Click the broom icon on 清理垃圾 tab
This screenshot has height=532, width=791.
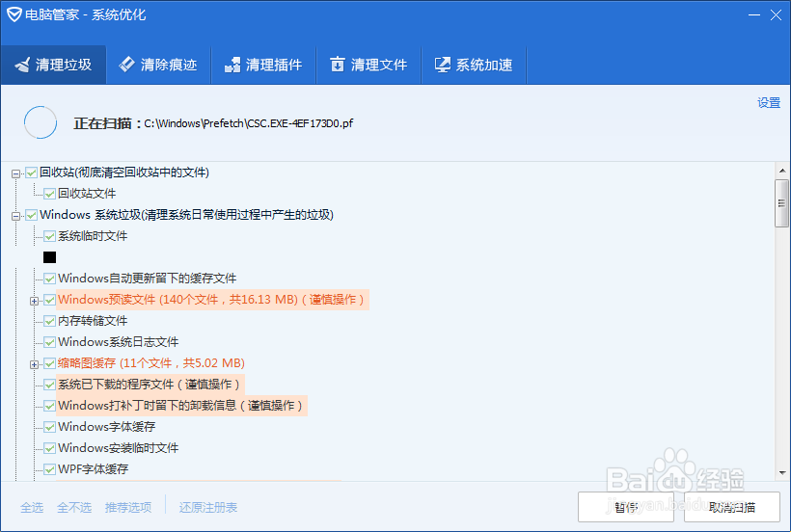click(23, 65)
